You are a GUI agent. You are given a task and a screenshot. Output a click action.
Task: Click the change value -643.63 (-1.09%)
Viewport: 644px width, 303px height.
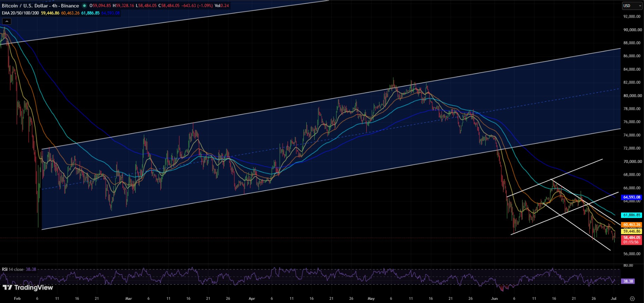tap(197, 6)
